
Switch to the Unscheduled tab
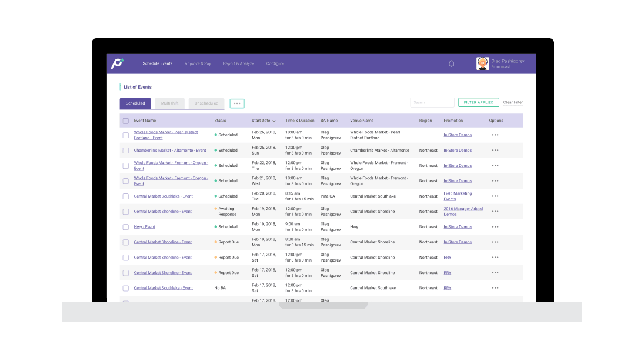[x=206, y=103]
